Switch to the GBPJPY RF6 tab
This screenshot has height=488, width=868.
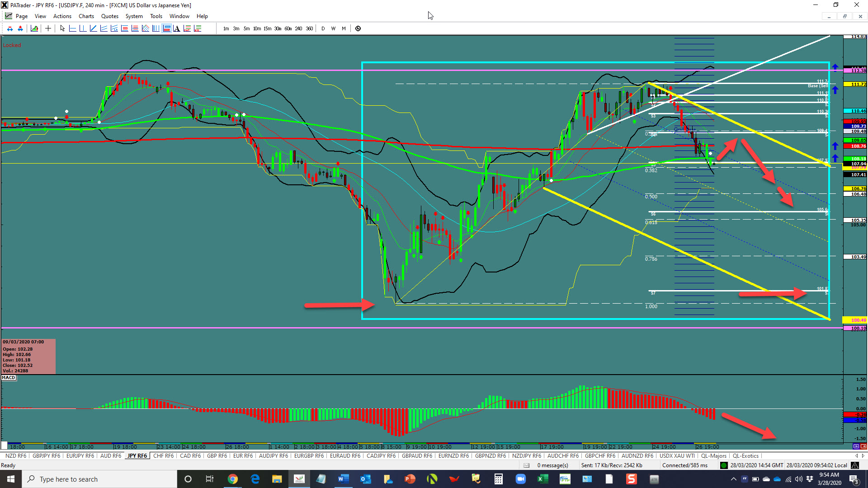point(47,456)
